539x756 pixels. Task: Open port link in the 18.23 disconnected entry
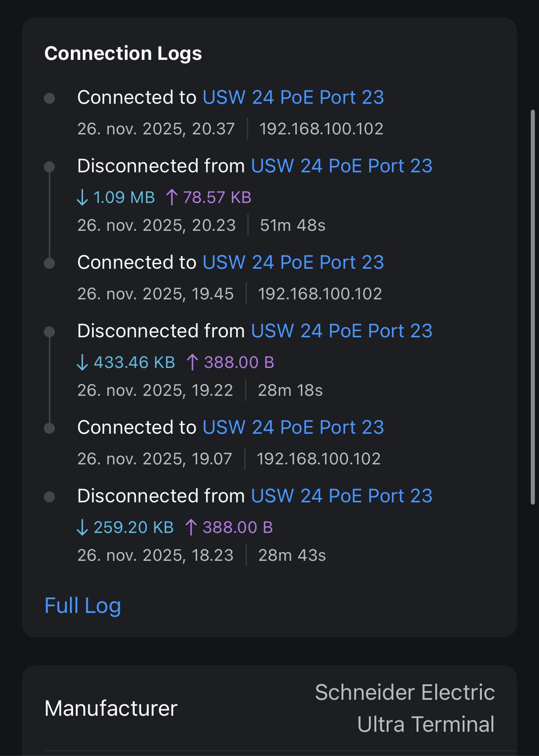pos(342,496)
